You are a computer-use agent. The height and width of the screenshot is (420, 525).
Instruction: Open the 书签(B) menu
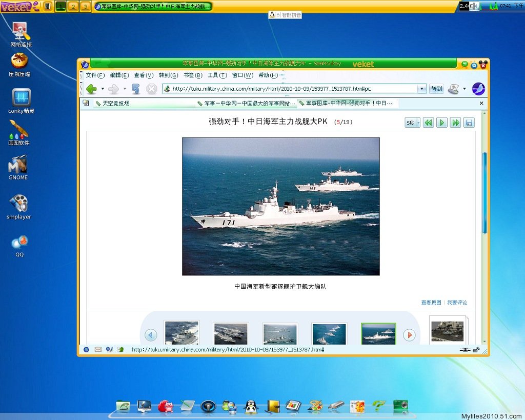tap(193, 75)
